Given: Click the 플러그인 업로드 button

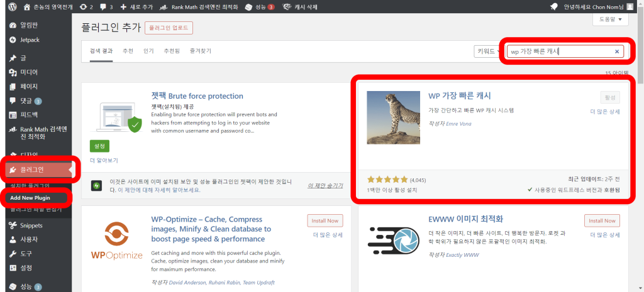Looking at the screenshot, I should click(169, 28).
